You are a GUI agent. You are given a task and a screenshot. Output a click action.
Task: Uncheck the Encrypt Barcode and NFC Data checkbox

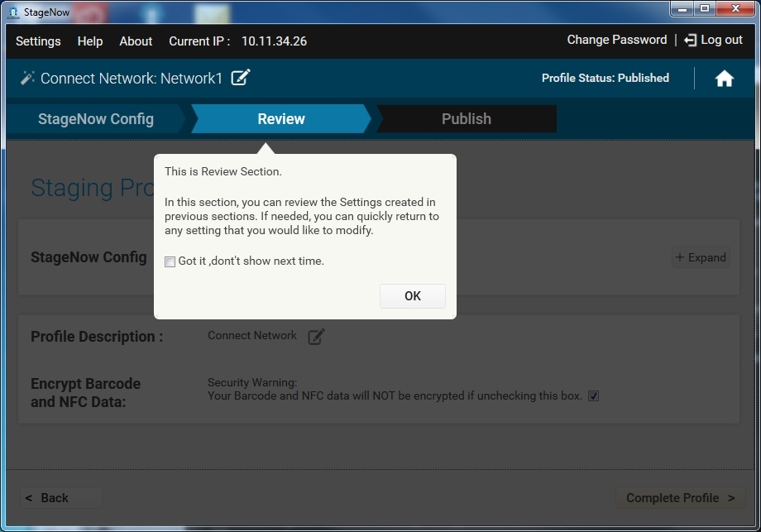click(593, 396)
